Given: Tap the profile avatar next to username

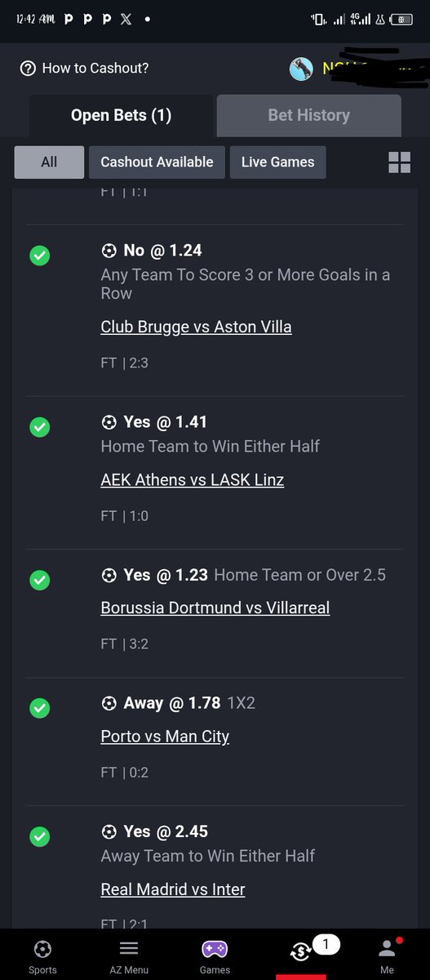Looking at the screenshot, I should pyautogui.click(x=301, y=69).
